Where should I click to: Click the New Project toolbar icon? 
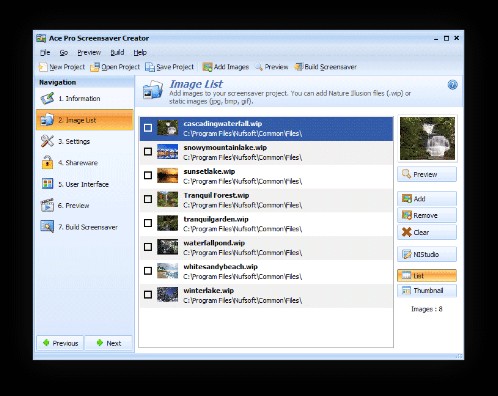click(43, 67)
